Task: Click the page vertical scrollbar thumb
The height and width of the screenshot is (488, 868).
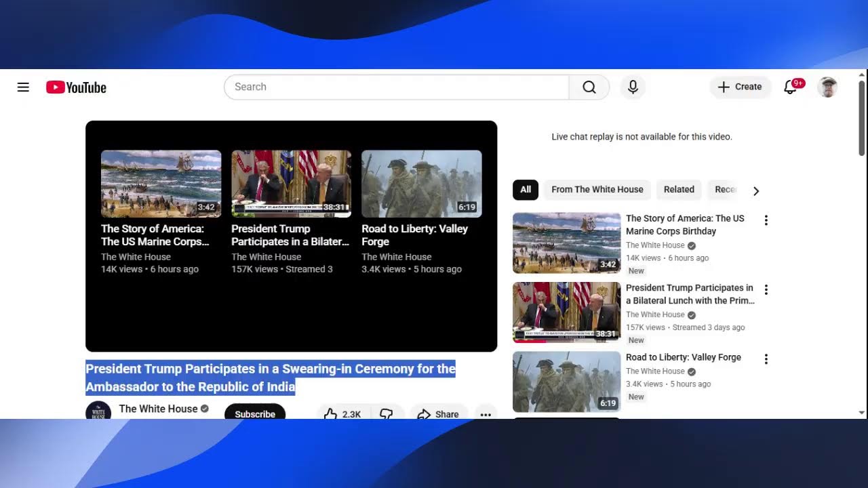Action: click(862, 119)
